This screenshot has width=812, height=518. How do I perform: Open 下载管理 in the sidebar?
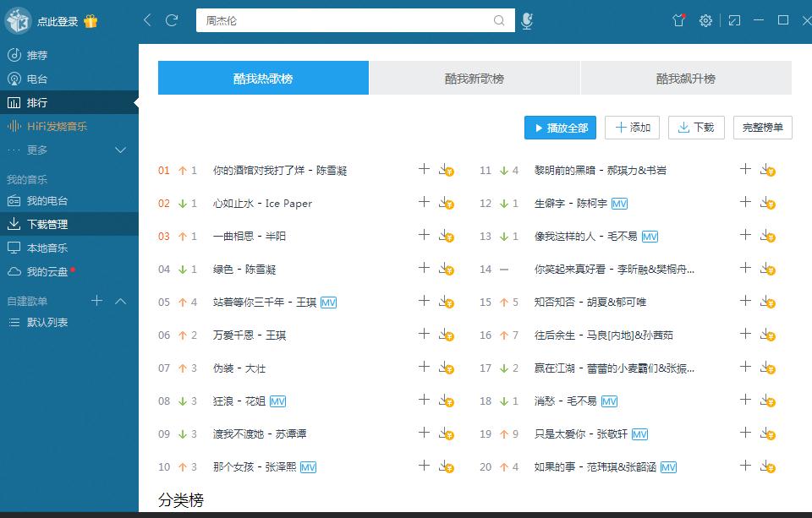click(x=47, y=224)
